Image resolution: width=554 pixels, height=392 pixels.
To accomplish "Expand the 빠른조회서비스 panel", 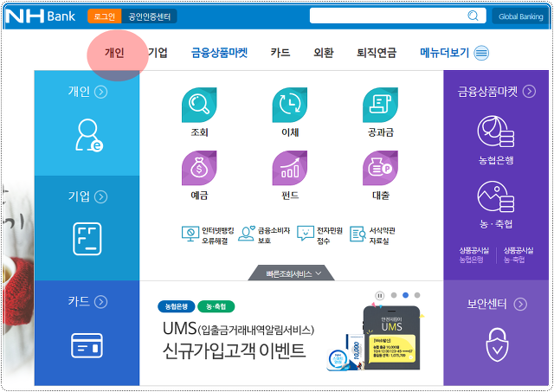I will 292,273.
